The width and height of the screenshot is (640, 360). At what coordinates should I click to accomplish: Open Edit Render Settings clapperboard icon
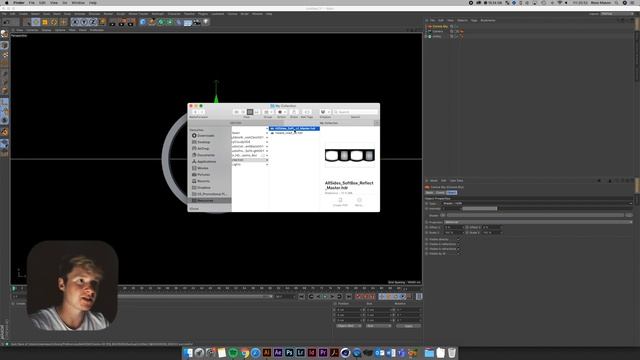pyautogui.click(x=130, y=22)
